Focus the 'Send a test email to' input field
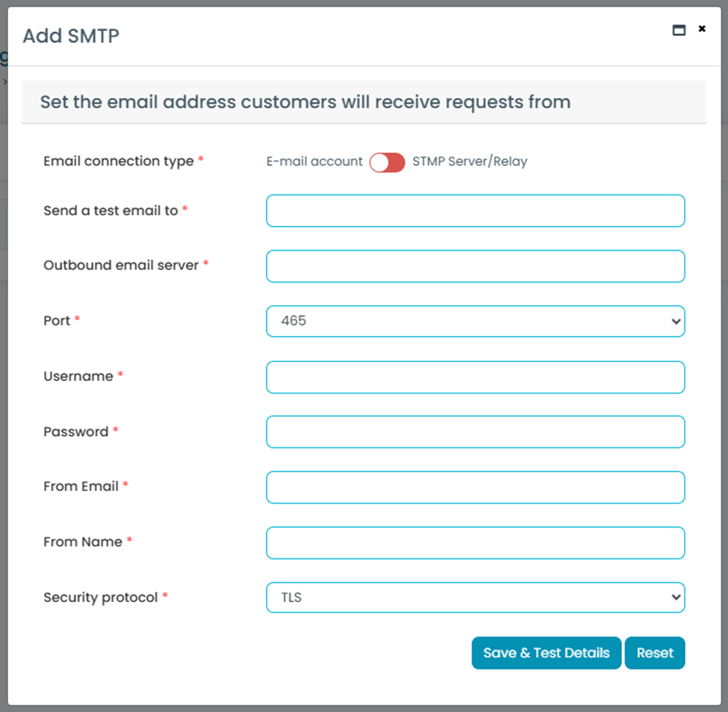728x712 pixels. pos(475,211)
